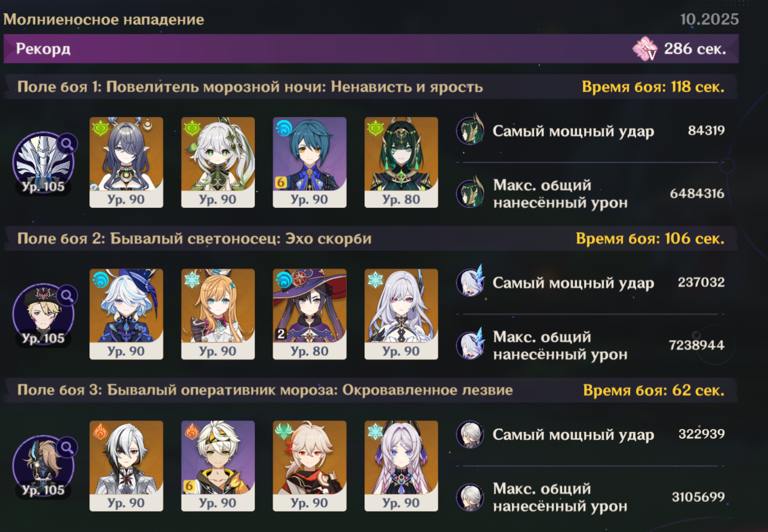Inspect the battlefield 2 boss magnifier icon

tap(67, 295)
